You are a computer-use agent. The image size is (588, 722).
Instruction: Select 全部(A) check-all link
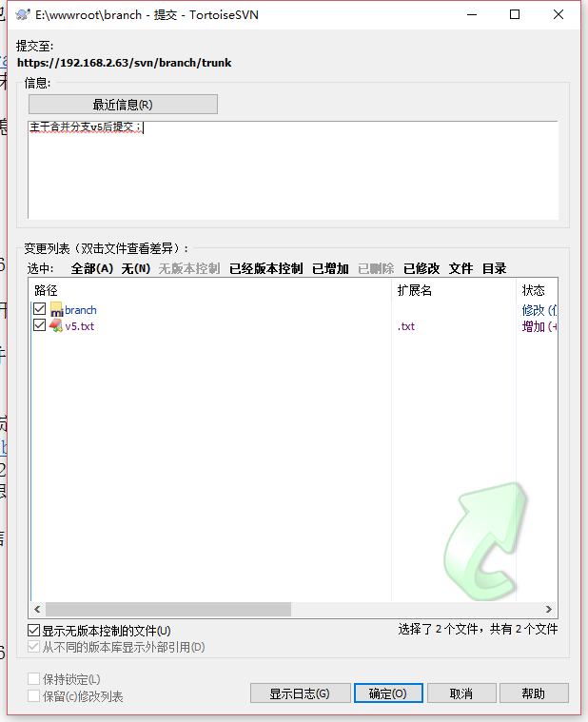click(x=92, y=268)
